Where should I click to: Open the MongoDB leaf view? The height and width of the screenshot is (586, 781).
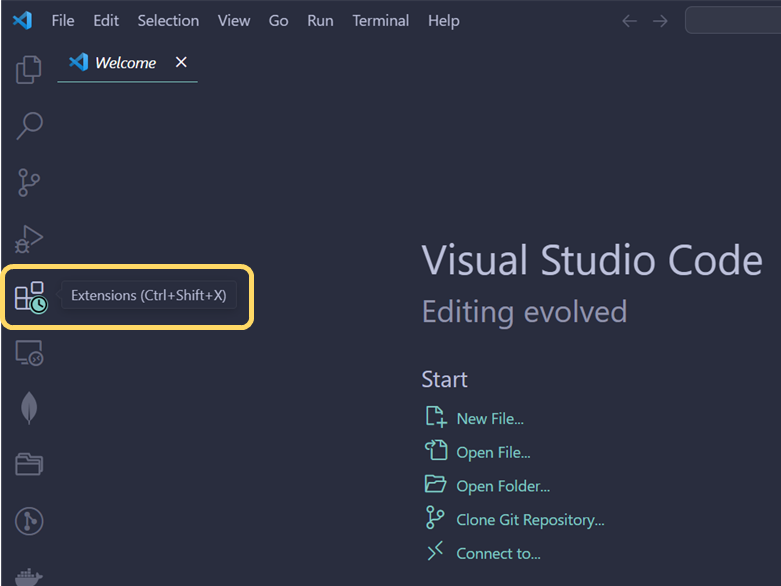29,408
